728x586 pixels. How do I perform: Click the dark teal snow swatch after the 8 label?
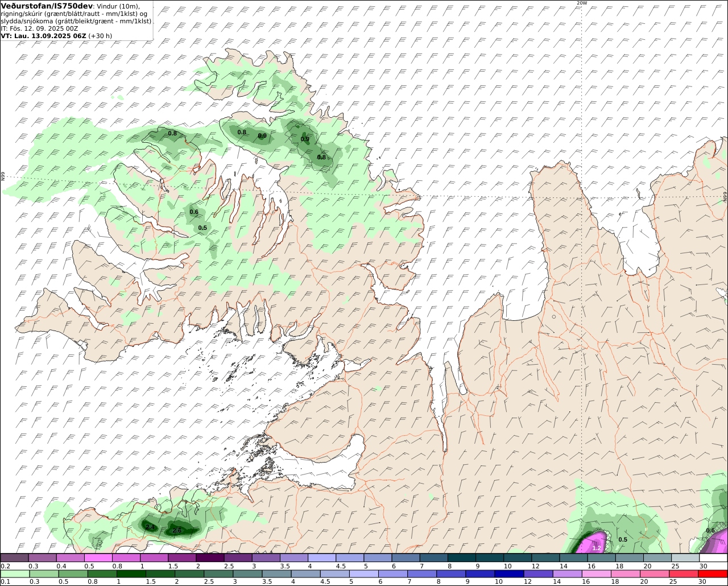[x=461, y=558]
